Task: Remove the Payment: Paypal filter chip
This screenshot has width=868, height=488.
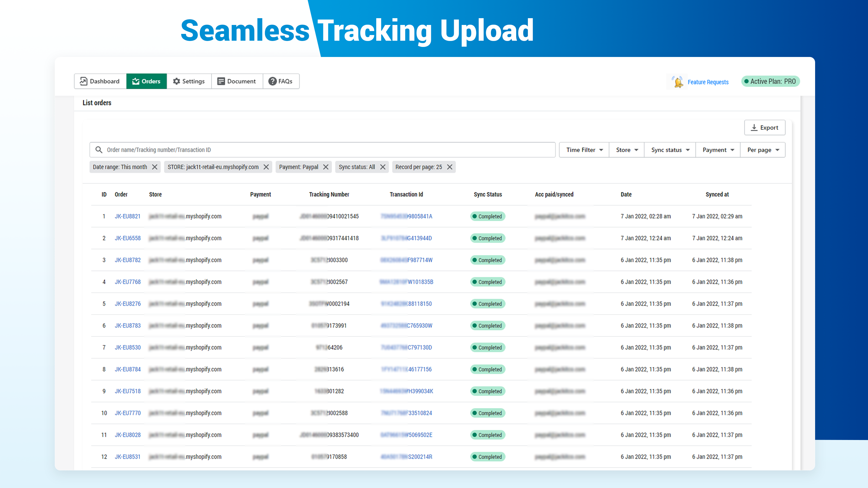Action: [x=325, y=167]
